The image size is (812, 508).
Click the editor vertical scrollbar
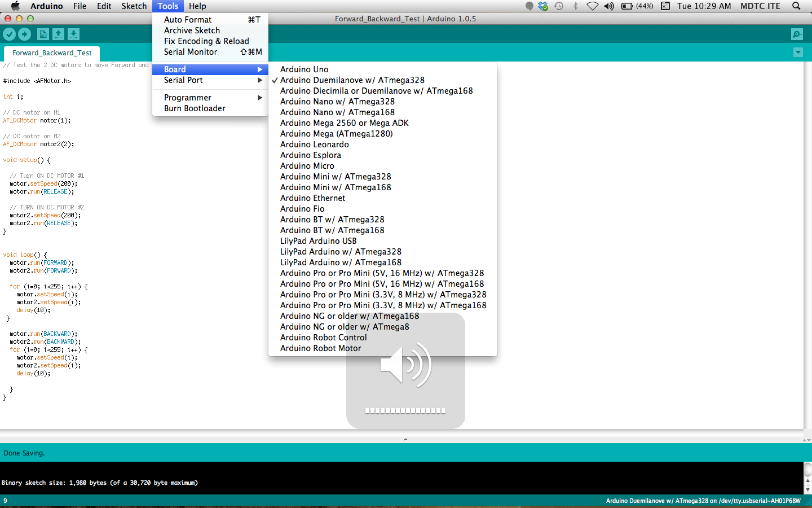click(x=807, y=246)
